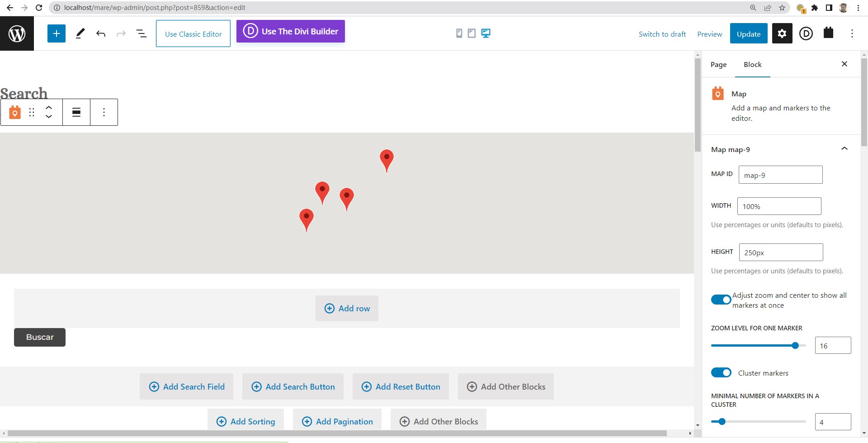The width and height of the screenshot is (868, 443).
Task: Click the black plugin icon in top bar
Action: click(x=828, y=33)
